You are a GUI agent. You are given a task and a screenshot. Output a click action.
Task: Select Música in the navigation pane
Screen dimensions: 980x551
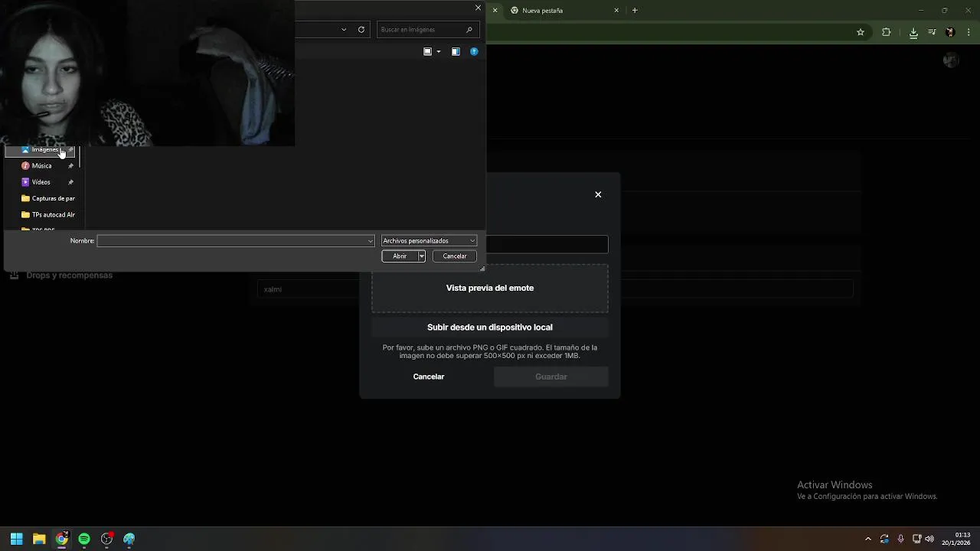click(x=41, y=165)
